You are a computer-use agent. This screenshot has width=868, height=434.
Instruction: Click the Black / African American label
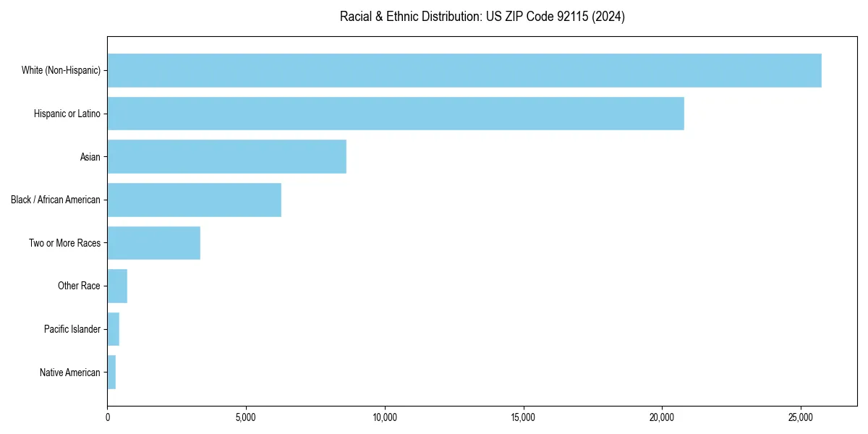pos(55,200)
